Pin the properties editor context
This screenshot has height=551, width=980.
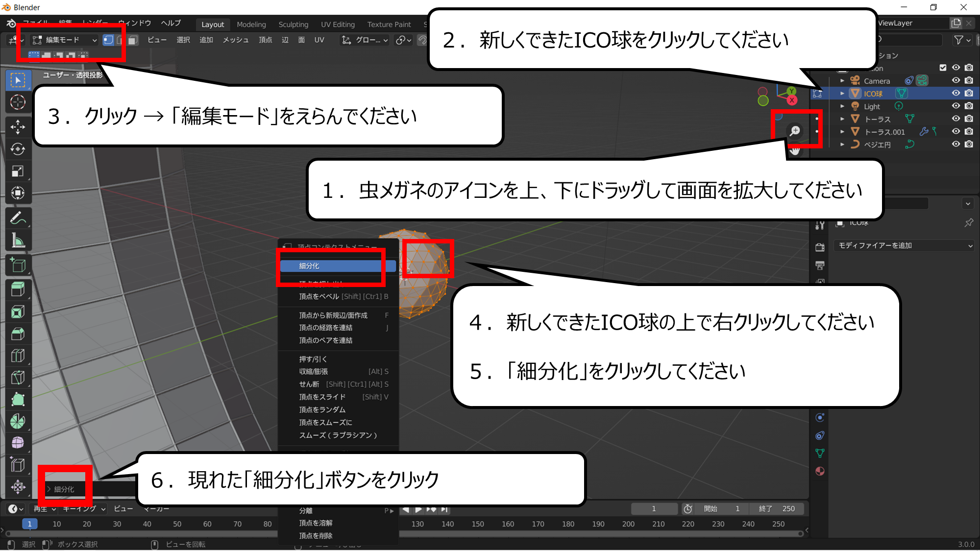[x=968, y=223]
